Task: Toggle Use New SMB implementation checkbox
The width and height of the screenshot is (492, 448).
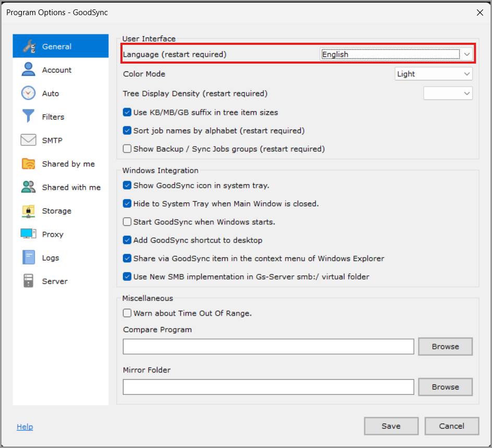Action: [x=127, y=276]
